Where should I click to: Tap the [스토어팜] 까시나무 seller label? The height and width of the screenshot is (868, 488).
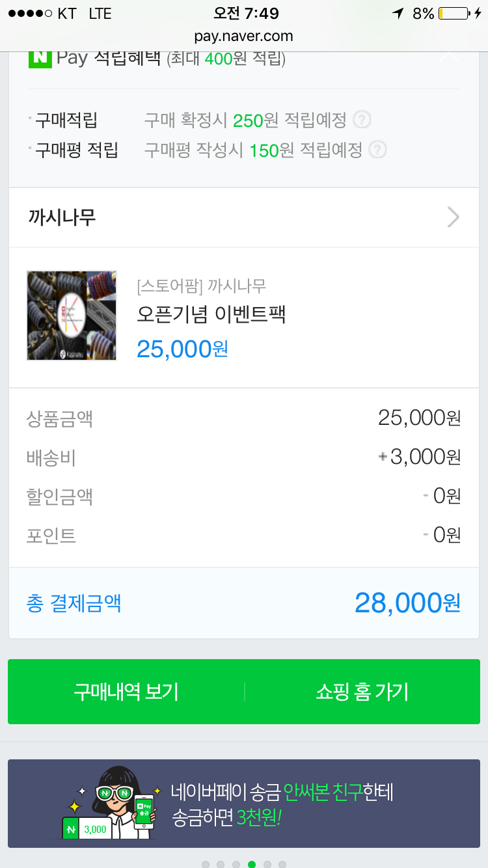pyautogui.click(x=201, y=286)
